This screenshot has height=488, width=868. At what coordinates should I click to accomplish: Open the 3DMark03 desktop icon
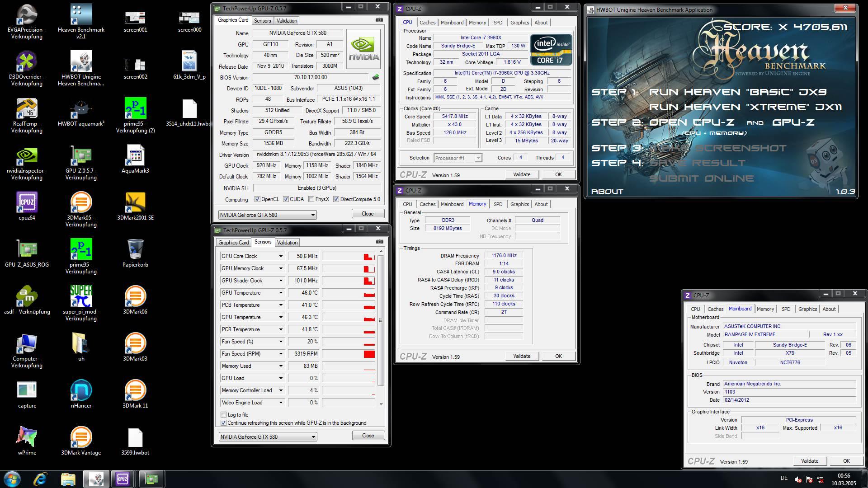point(135,347)
